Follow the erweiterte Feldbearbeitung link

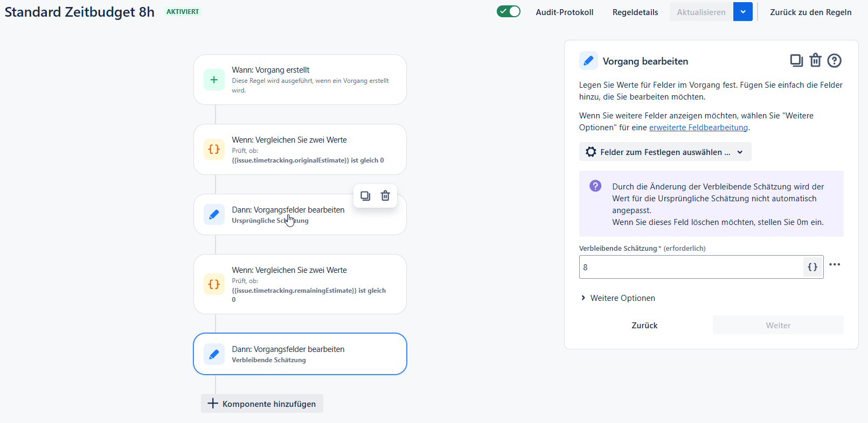point(698,128)
